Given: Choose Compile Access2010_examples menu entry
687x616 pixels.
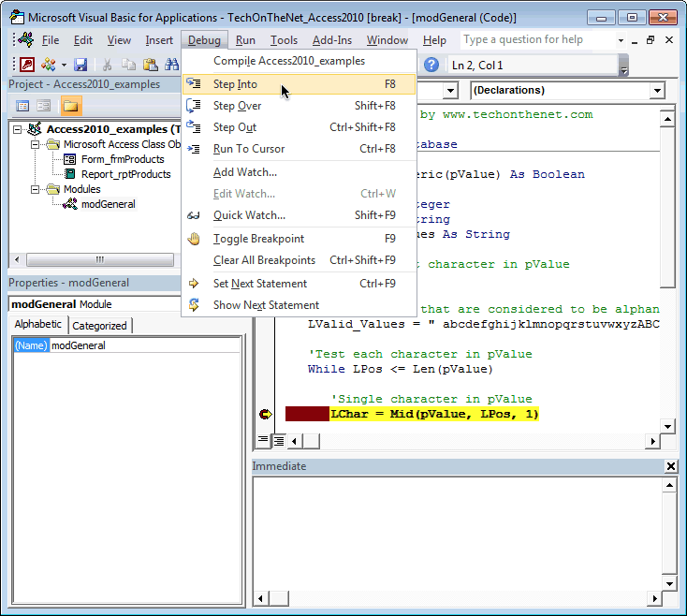Looking at the screenshot, I should [299, 61].
